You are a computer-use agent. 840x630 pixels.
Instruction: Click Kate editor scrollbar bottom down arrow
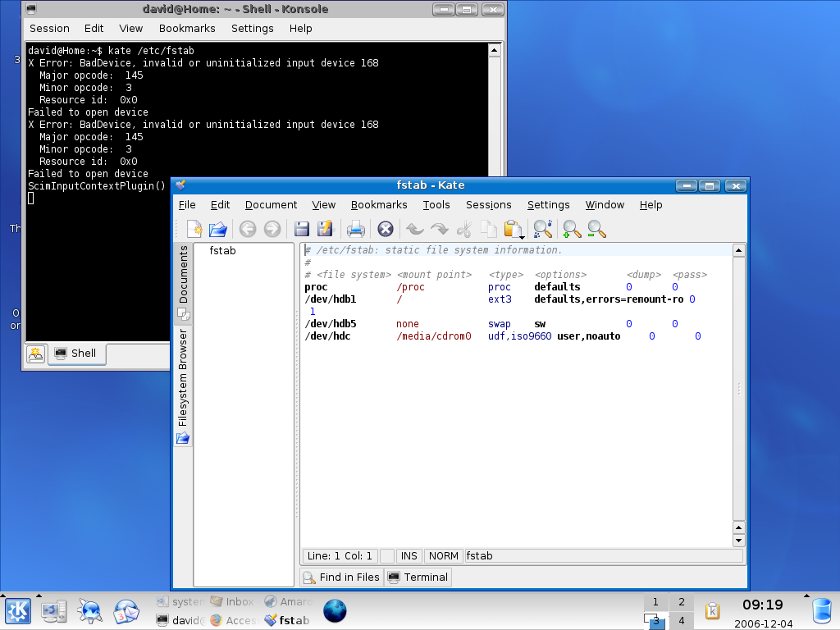pyautogui.click(x=739, y=541)
